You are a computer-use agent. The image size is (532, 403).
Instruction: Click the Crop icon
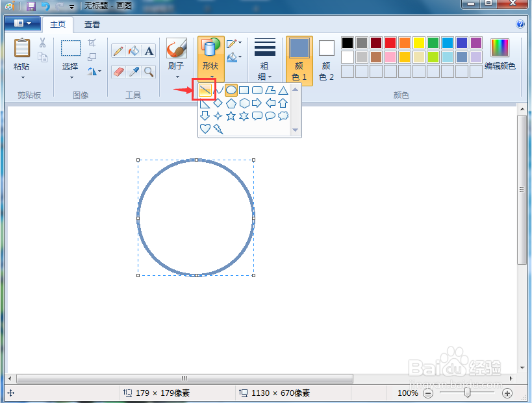92,43
